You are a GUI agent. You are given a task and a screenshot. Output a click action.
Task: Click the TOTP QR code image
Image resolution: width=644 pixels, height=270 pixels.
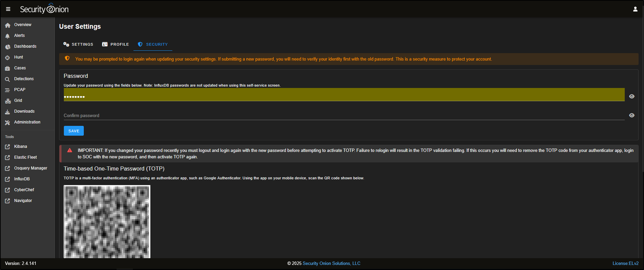coord(107,222)
